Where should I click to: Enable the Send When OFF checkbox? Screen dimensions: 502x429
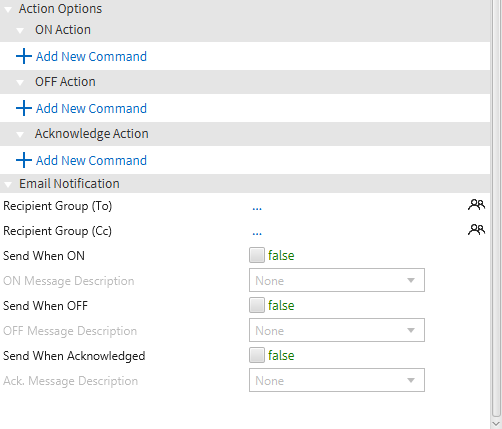pos(257,305)
